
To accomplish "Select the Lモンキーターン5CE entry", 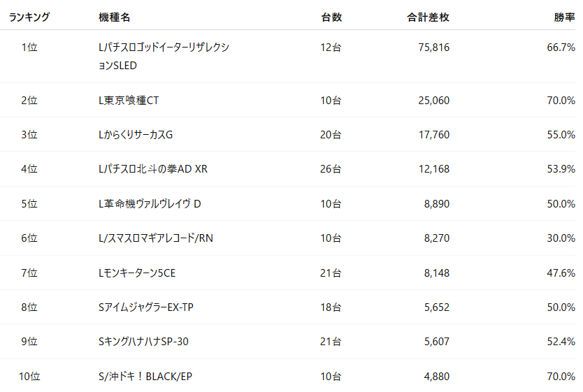I will click(x=137, y=273).
